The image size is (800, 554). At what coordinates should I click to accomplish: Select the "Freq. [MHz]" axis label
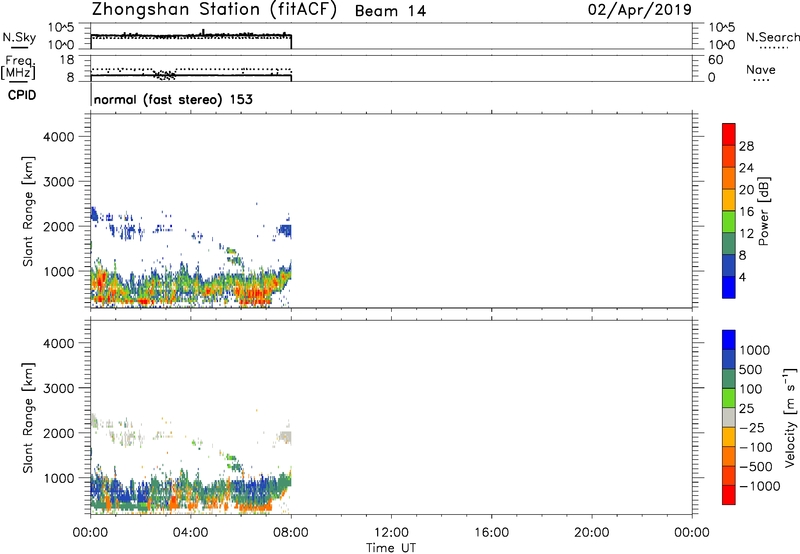(18, 67)
